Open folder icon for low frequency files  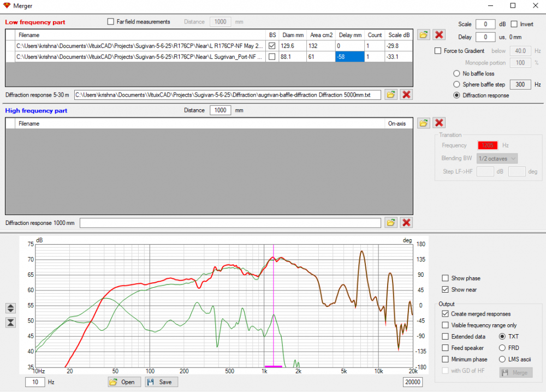point(423,34)
